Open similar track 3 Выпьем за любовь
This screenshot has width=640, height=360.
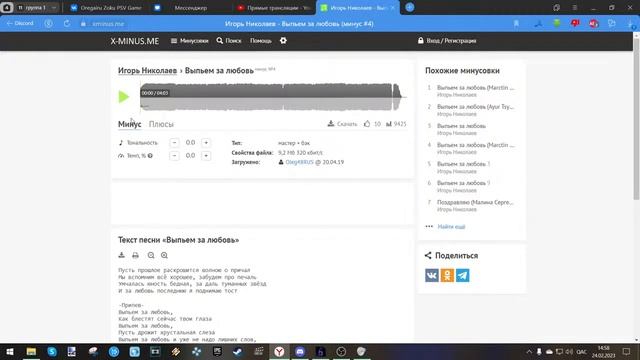click(461, 126)
